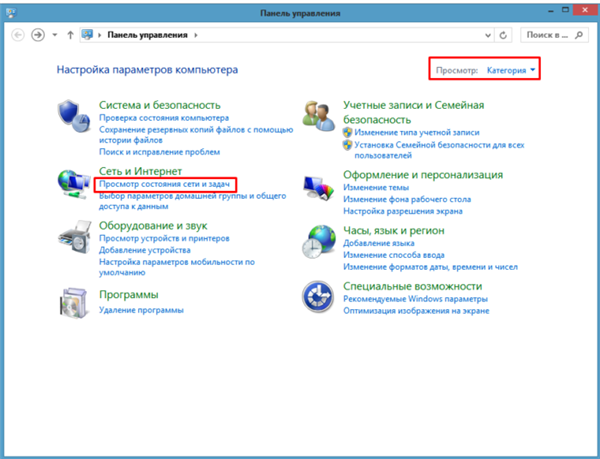Open Поиск и исправление проблем
Screen dimensions: 600x459
click(159, 152)
